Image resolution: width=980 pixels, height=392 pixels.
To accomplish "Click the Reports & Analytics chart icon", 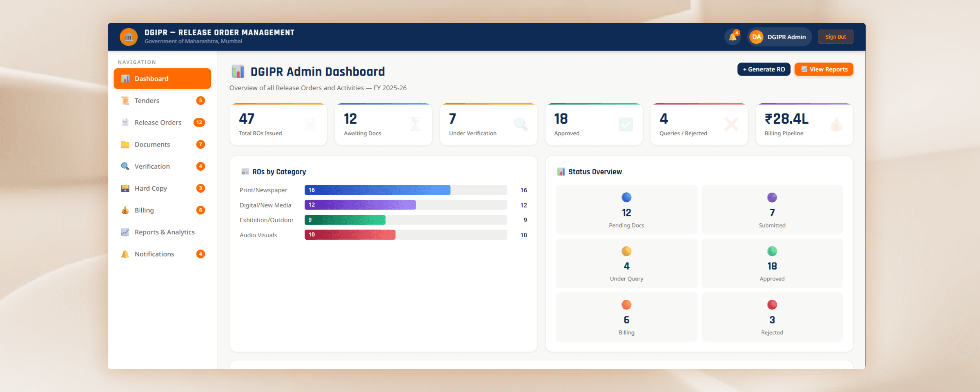I will click(125, 232).
